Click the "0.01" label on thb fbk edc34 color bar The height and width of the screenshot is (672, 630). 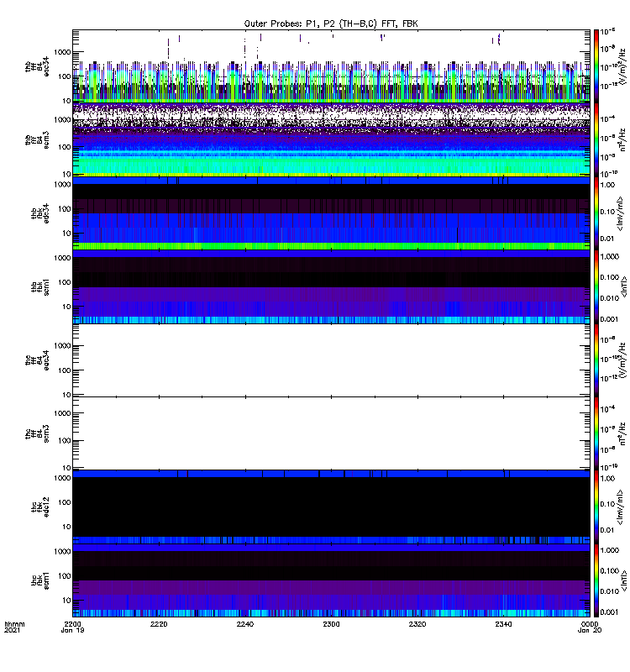(607, 239)
